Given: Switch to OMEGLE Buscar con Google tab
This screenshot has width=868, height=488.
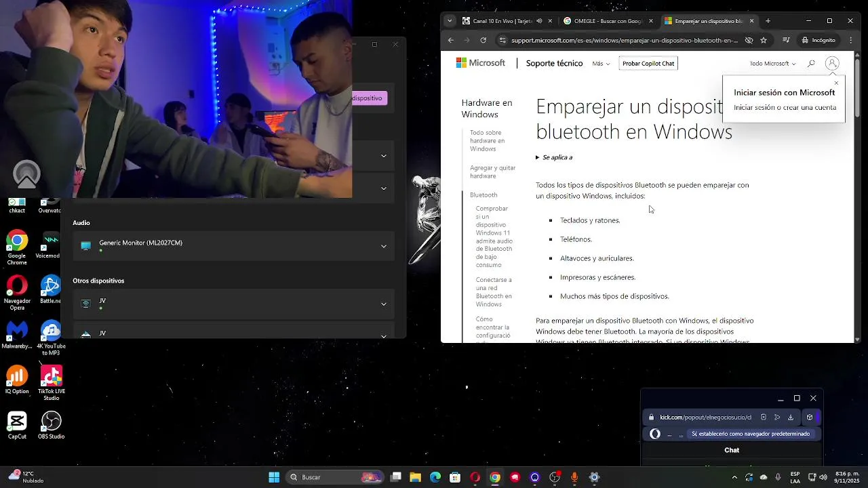Looking at the screenshot, I should click(x=608, y=21).
